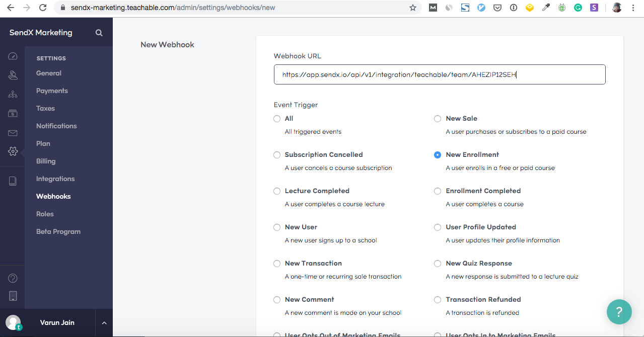Click the Settings gear icon in sidebar
644x337 pixels.
coord(13,151)
